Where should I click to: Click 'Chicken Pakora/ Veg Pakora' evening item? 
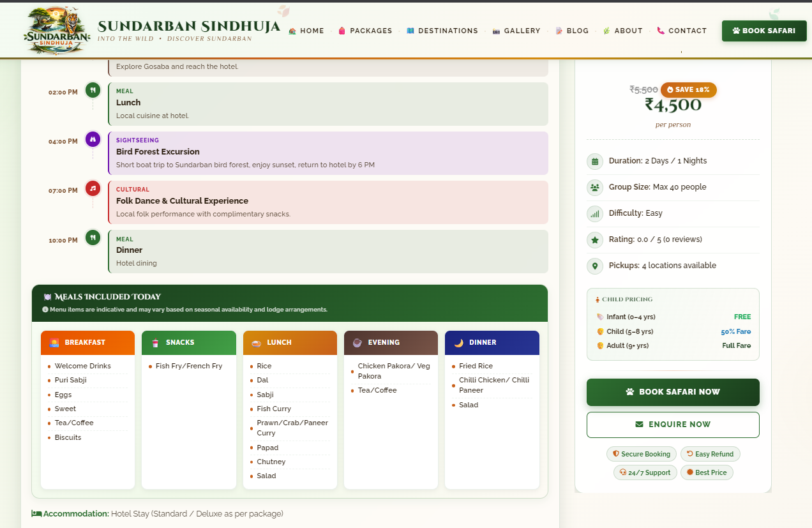394,371
